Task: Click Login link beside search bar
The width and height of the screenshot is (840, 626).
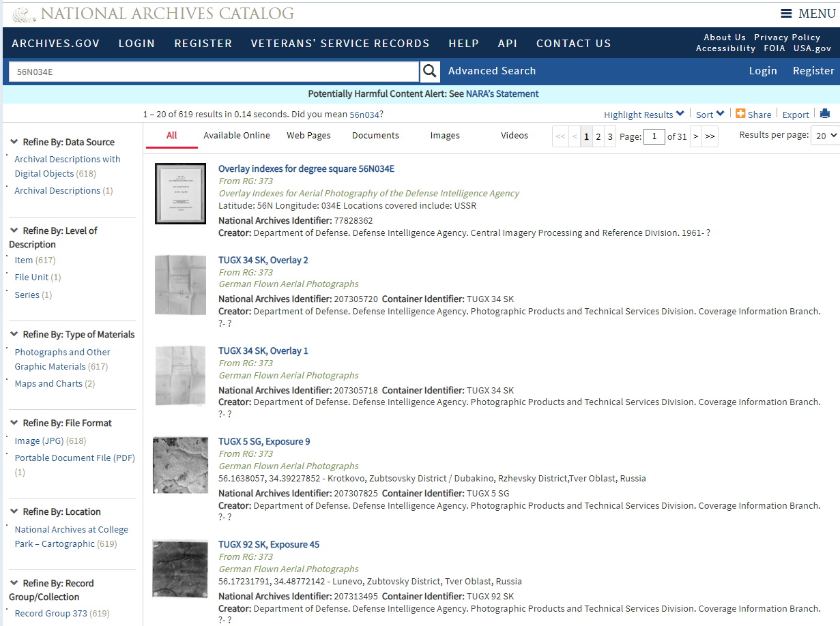Action: tap(763, 71)
